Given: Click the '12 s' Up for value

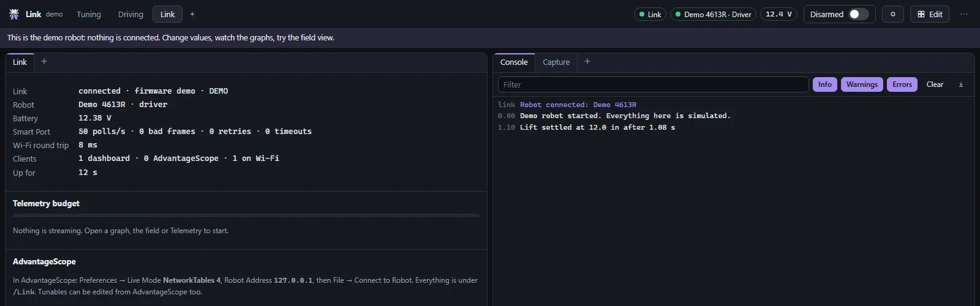Looking at the screenshot, I should (88, 173).
